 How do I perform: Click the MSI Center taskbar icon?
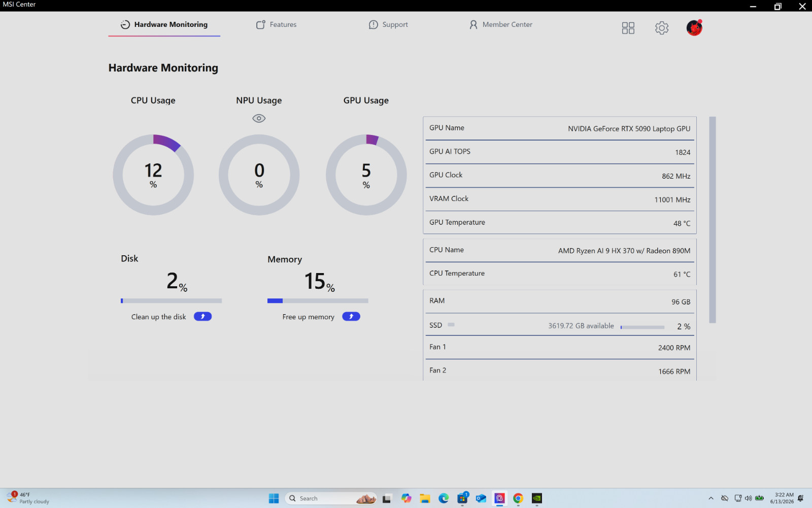pyautogui.click(x=500, y=498)
